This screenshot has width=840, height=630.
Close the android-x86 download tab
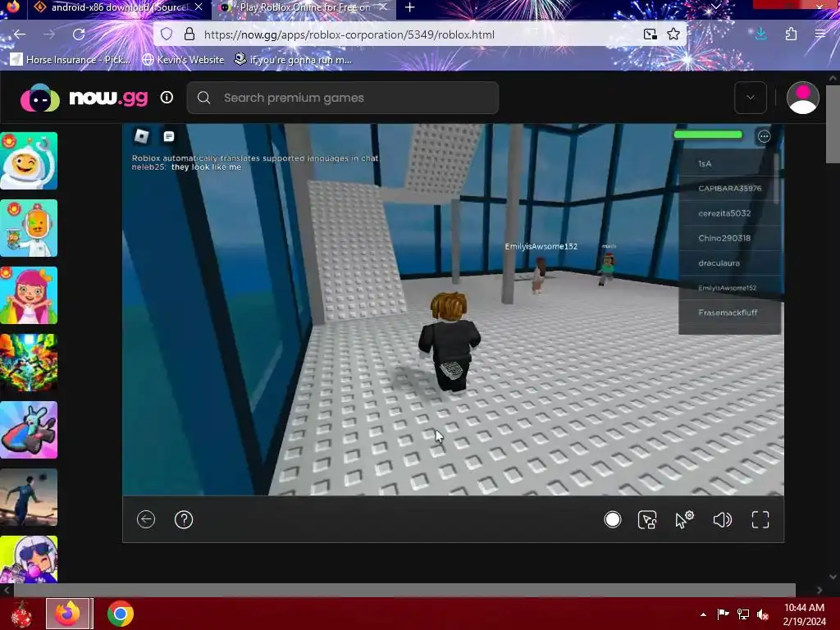[199, 7]
